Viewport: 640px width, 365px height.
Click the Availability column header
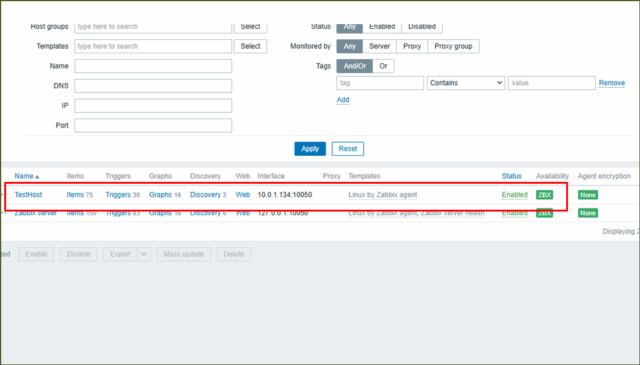pos(552,176)
